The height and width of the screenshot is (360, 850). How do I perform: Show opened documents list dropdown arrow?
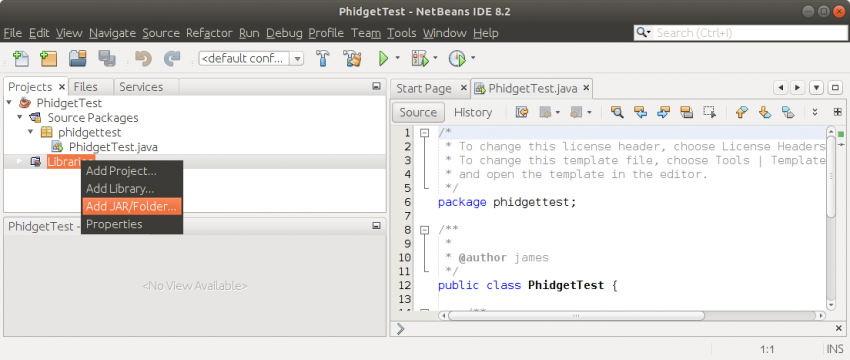(x=816, y=88)
